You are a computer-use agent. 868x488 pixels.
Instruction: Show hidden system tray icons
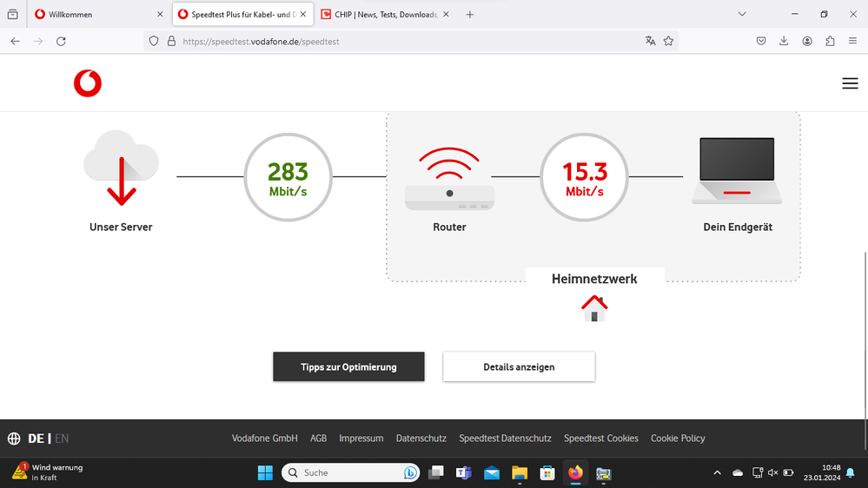pyautogui.click(x=718, y=473)
